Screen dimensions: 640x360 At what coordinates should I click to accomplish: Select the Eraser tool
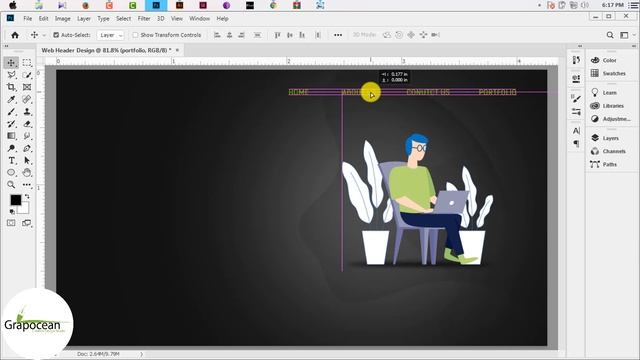(x=27, y=124)
